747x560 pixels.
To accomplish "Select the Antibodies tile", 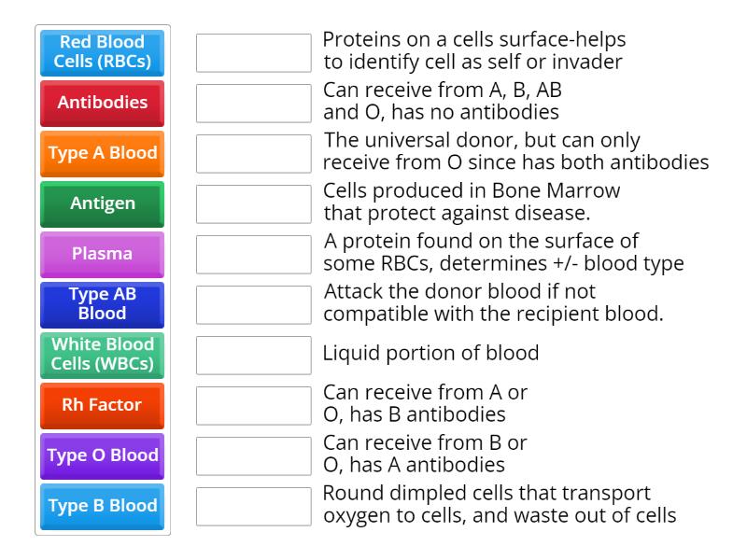I will 101,104.
